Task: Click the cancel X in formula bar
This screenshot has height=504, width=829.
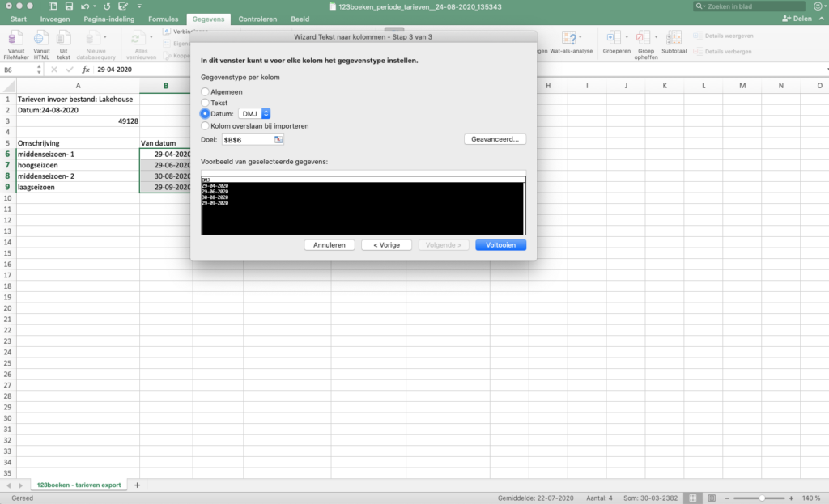Action: [x=54, y=70]
